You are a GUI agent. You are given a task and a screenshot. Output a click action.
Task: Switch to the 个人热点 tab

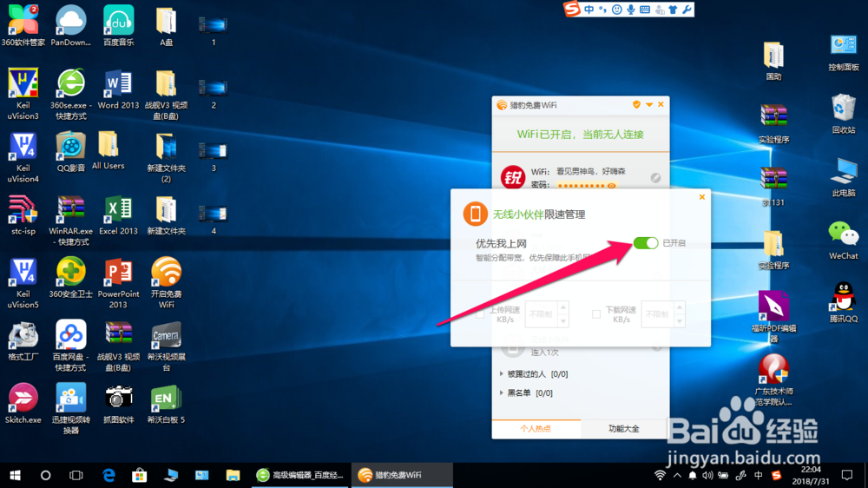(536, 429)
